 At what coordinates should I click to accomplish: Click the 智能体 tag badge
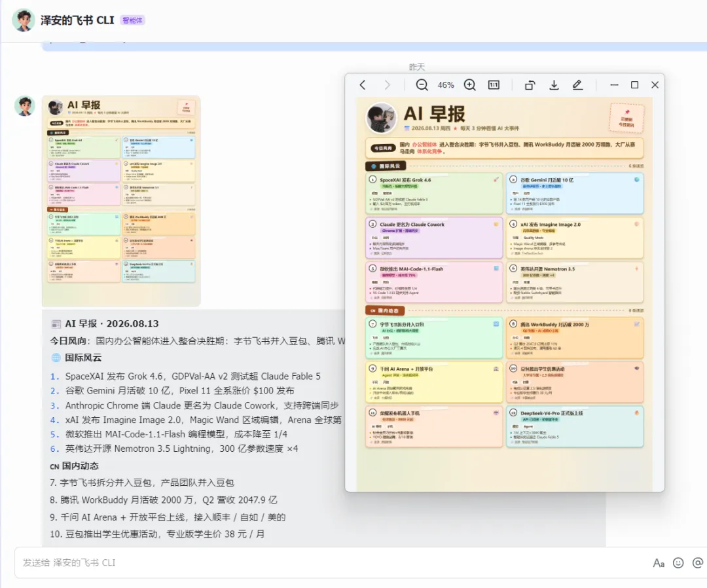point(132,20)
